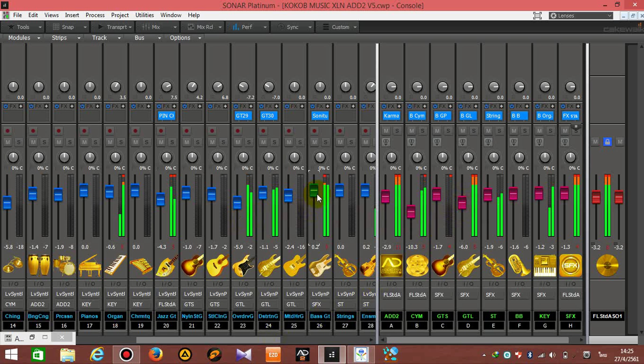644x364 pixels.
Task: Expand the Lenses dropdown
Action: pyautogui.click(x=609, y=16)
